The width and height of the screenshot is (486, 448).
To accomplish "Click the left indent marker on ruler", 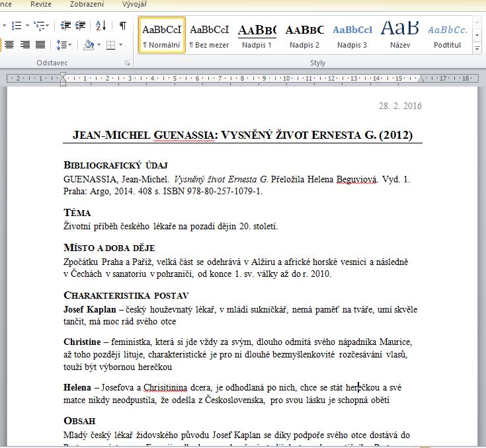I will 63,79.
